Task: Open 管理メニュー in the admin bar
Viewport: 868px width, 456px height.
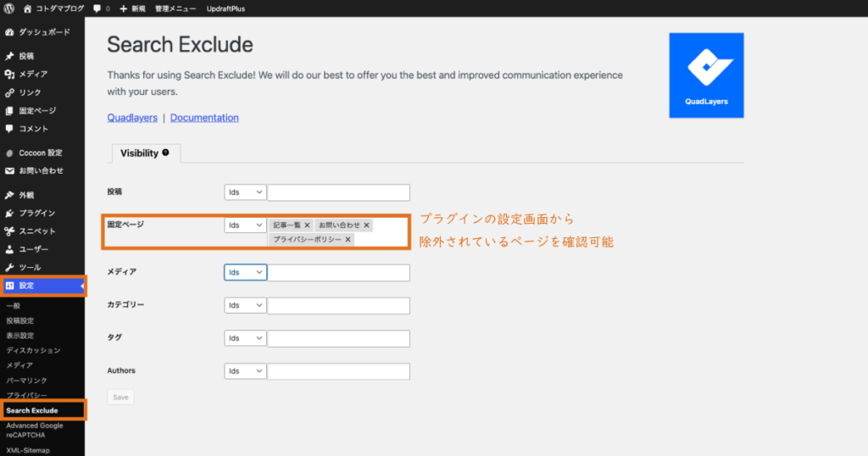Action: tap(175, 8)
